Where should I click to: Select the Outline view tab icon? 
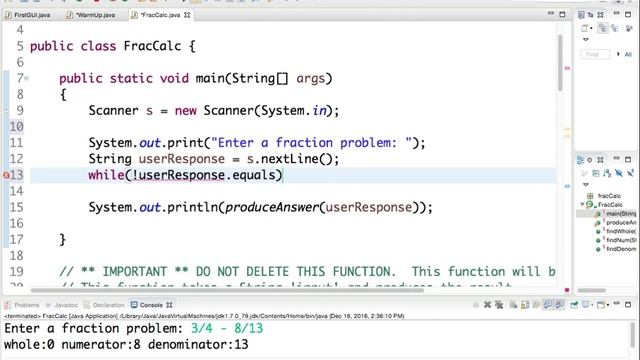[x=580, y=160]
